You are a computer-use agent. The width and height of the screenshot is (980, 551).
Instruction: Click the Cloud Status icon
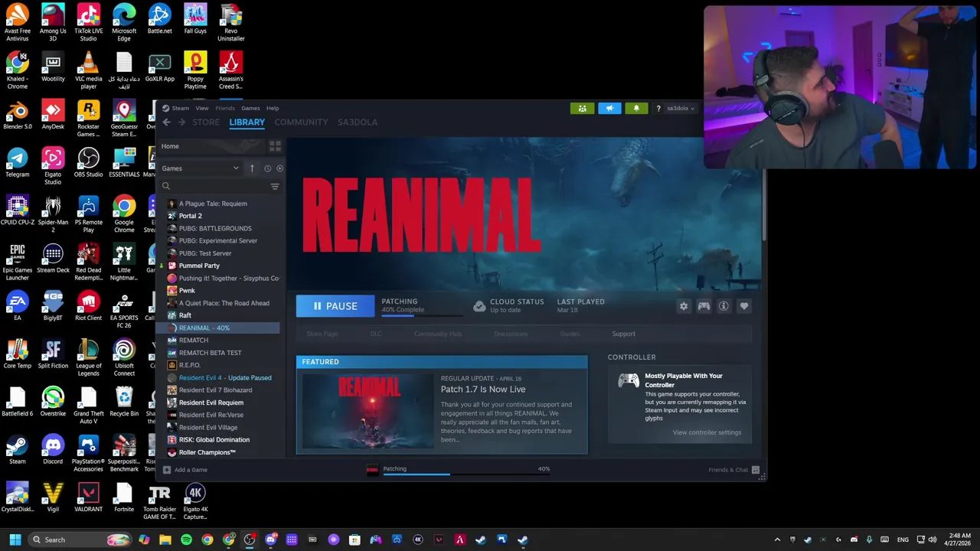[479, 306]
